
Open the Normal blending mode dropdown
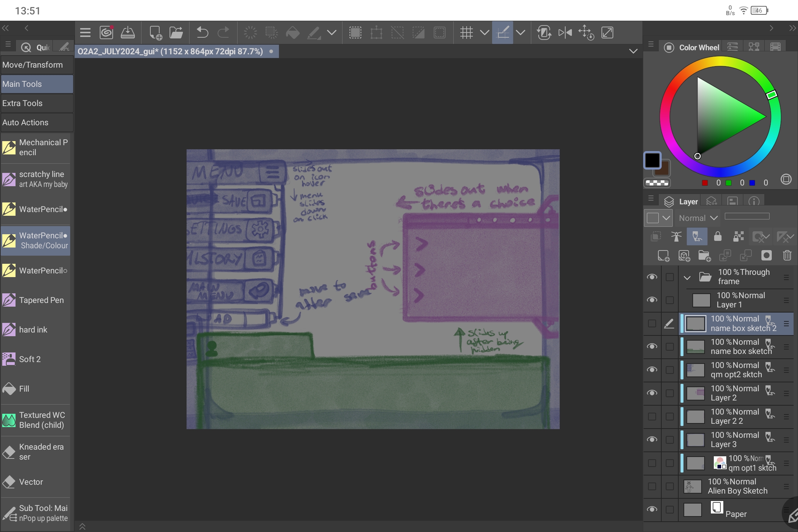[698, 218]
